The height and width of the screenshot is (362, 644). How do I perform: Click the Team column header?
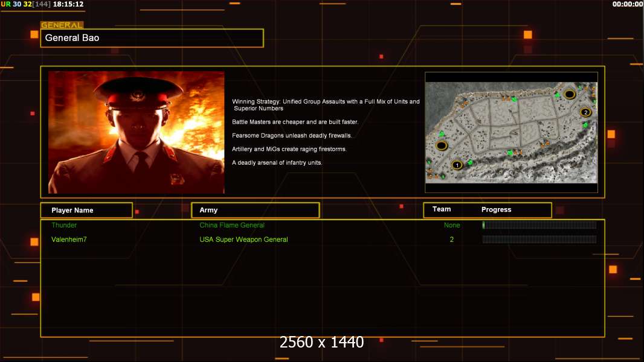(x=442, y=209)
